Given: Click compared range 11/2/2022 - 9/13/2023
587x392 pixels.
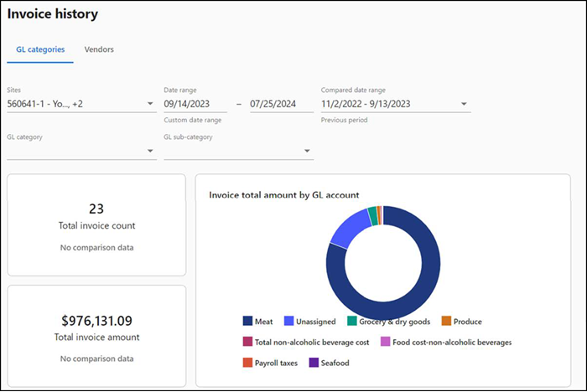Looking at the screenshot, I should [x=366, y=104].
